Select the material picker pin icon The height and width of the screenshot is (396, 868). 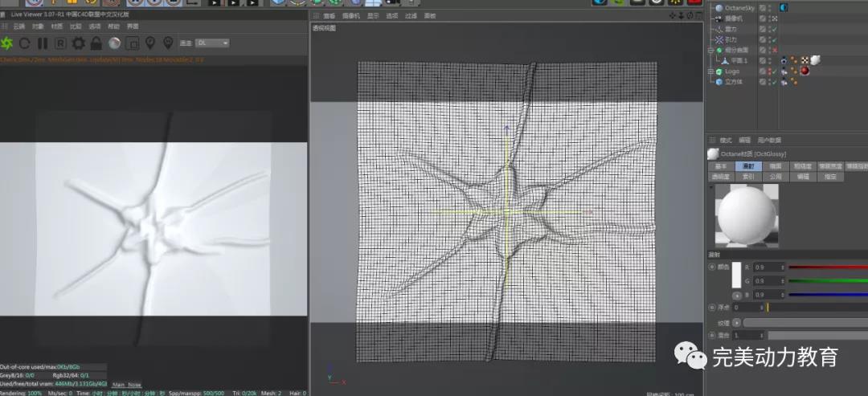point(168,43)
